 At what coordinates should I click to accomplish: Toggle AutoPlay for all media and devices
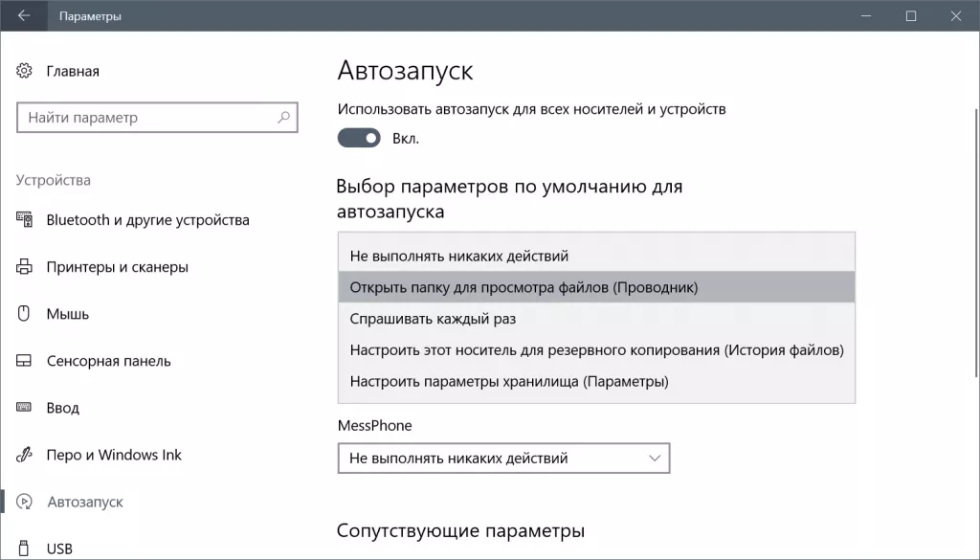(x=358, y=137)
